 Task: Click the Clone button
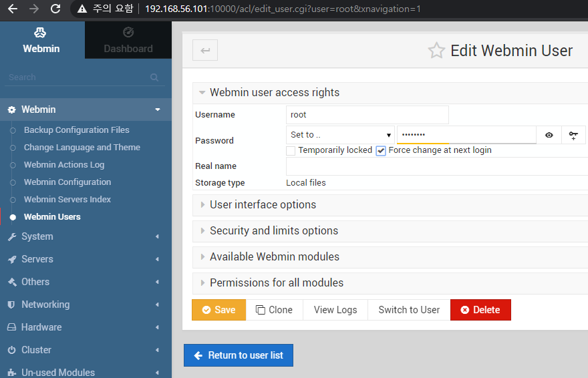(275, 310)
